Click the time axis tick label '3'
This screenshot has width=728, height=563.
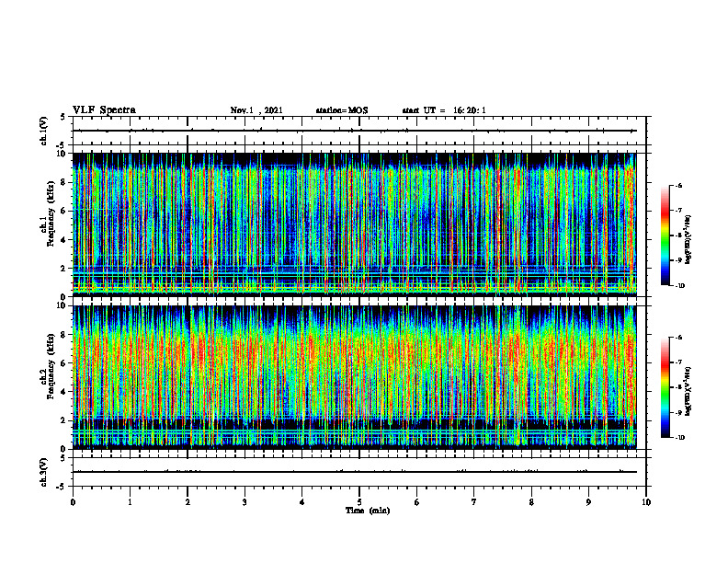click(x=245, y=502)
